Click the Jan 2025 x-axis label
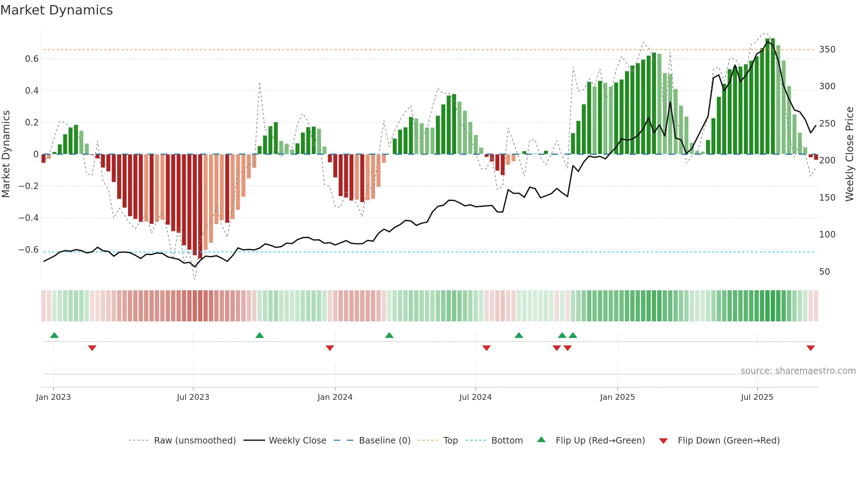 point(618,397)
